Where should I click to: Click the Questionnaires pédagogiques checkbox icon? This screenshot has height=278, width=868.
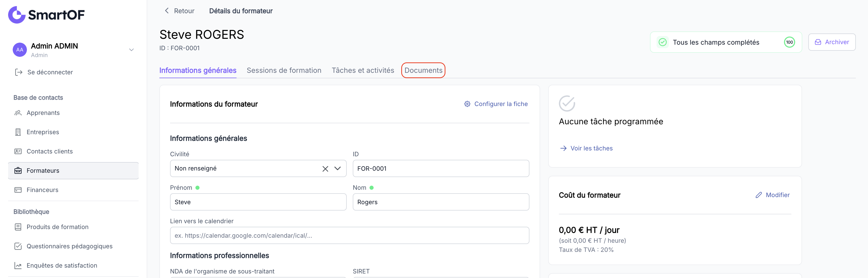pos(18,246)
